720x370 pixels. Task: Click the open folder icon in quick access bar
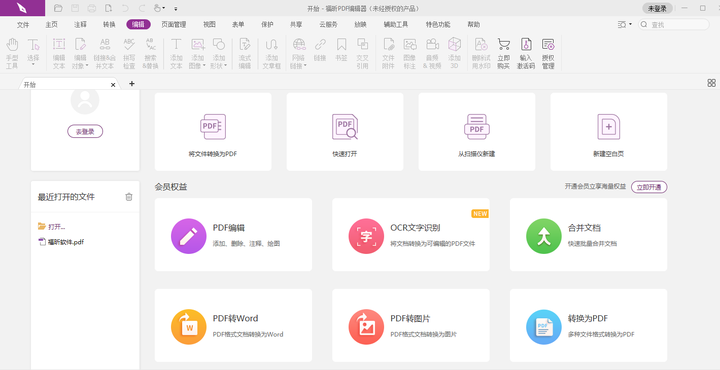pos(58,8)
